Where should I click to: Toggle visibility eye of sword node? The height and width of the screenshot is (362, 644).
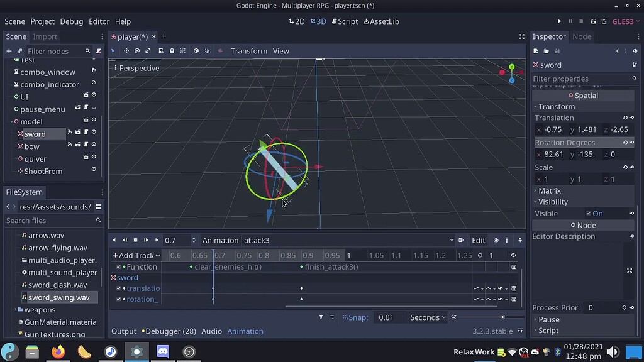(94, 132)
